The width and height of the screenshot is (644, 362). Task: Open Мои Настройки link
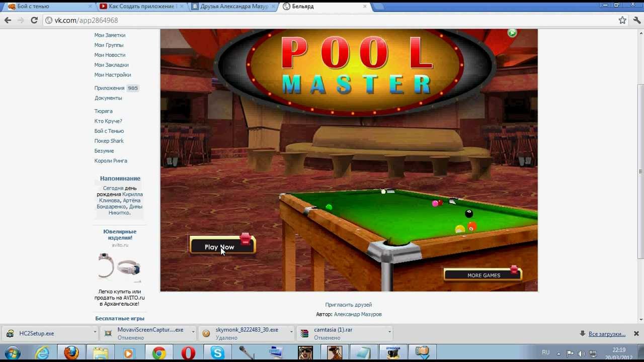113,75
